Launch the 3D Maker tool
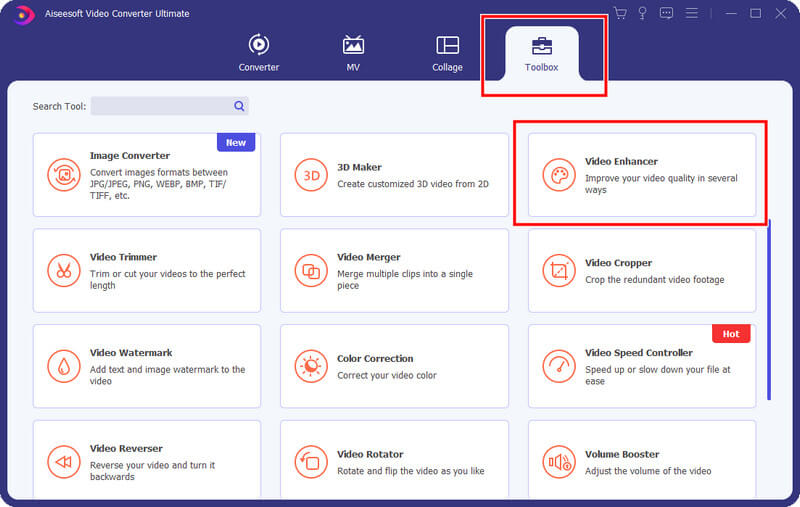This screenshot has height=507, width=800. (x=394, y=175)
